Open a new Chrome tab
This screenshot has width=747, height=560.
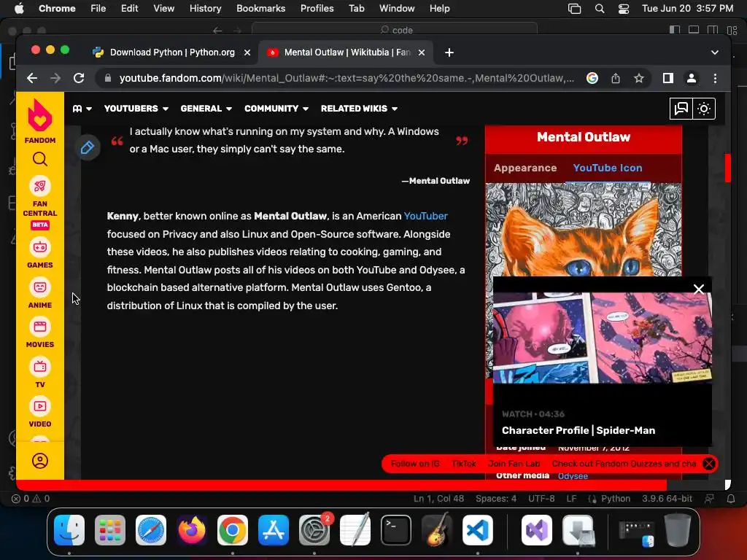[x=449, y=52]
